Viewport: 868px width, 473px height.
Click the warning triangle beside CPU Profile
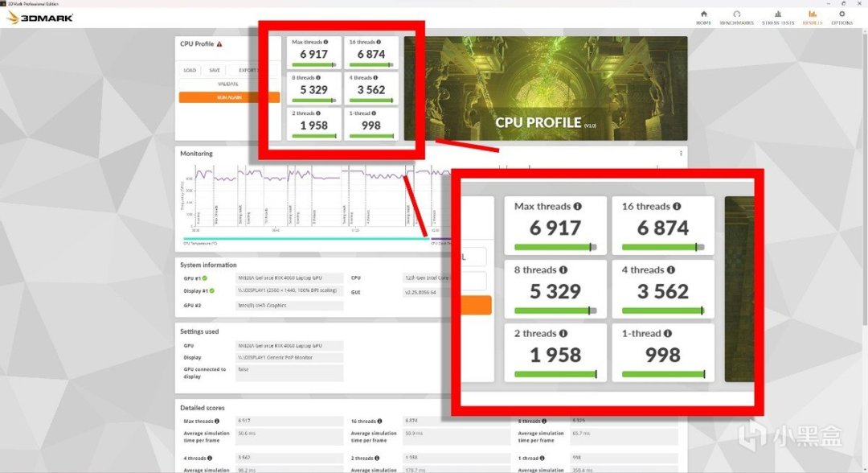click(x=219, y=43)
